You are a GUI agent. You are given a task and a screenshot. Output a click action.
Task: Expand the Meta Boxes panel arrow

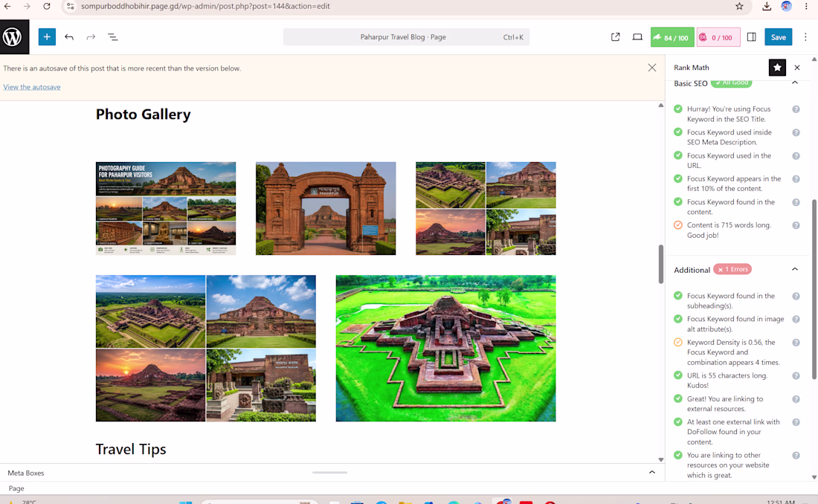652,473
